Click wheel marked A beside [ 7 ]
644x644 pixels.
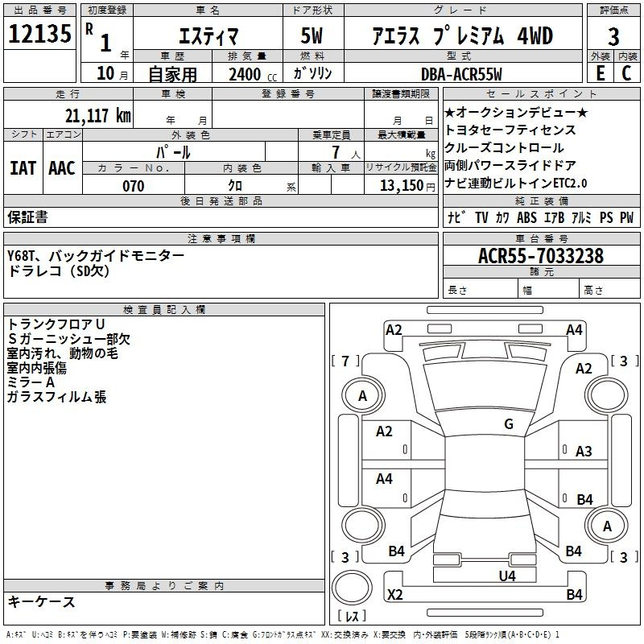point(363,395)
